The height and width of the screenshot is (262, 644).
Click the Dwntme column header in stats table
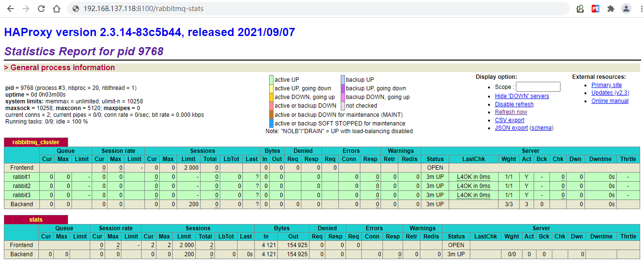600,237
